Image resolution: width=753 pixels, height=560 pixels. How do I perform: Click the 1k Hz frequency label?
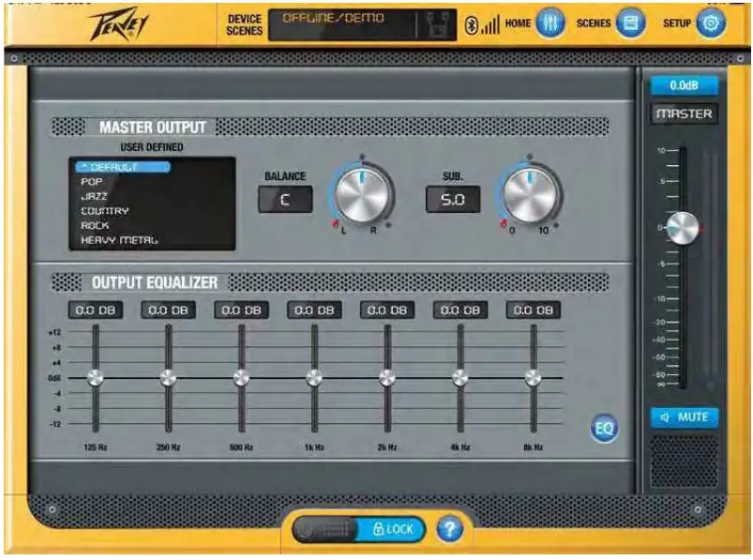[314, 447]
